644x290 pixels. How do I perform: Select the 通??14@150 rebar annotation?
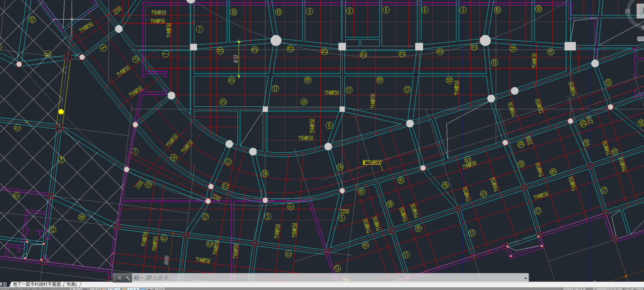[372, 162]
